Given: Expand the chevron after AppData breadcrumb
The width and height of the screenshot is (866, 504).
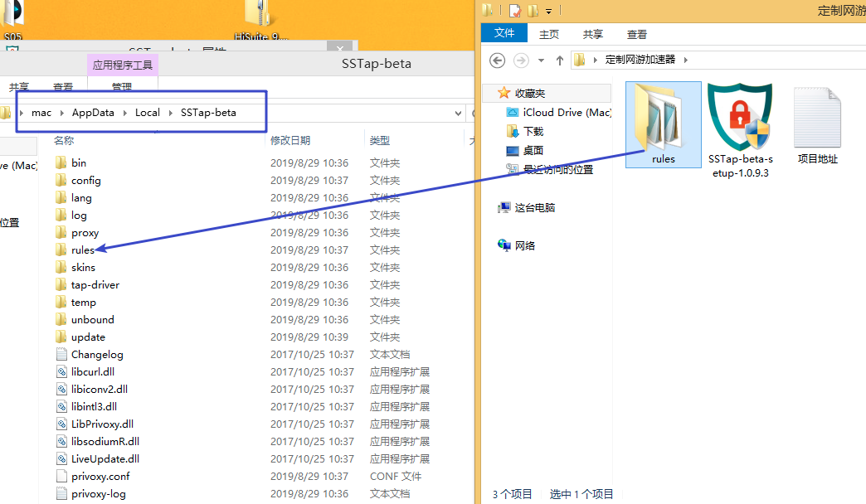Looking at the screenshot, I should tap(124, 113).
